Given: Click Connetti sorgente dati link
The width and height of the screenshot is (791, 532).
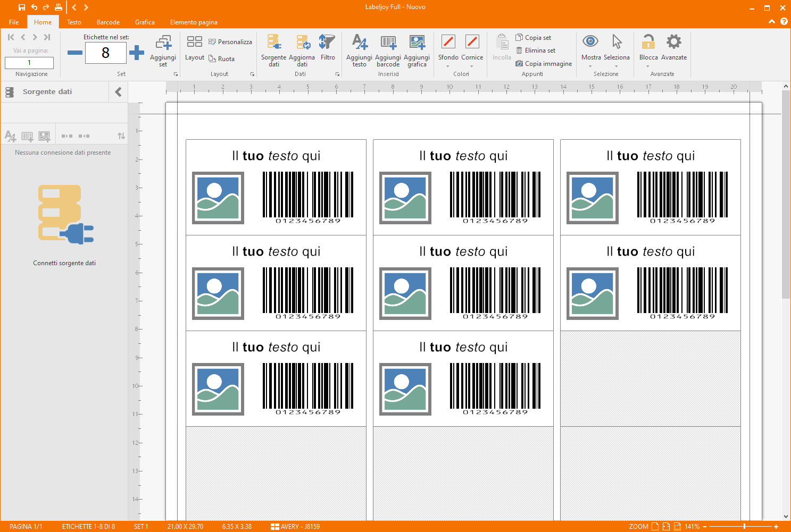Looking at the screenshot, I should coord(64,263).
